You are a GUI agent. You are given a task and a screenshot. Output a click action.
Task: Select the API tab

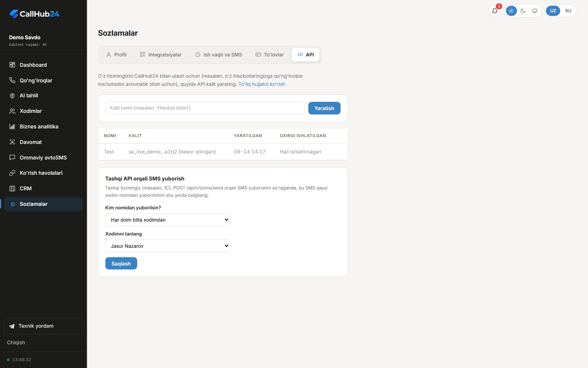click(305, 55)
